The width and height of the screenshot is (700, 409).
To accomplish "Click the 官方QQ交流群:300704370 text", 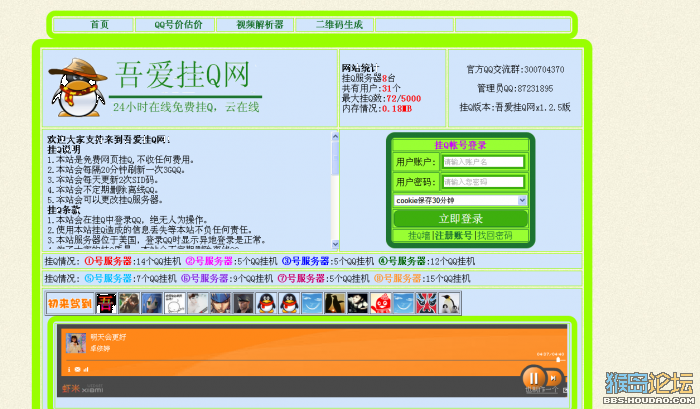I will [x=515, y=70].
